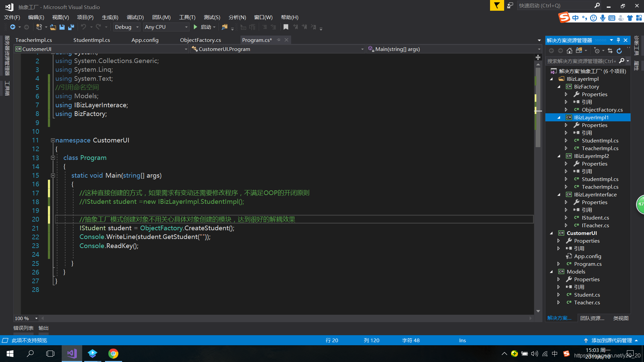Click 添加到源代码管理 in status bar
Viewport: 644px width, 362px height.
[611, 341]
